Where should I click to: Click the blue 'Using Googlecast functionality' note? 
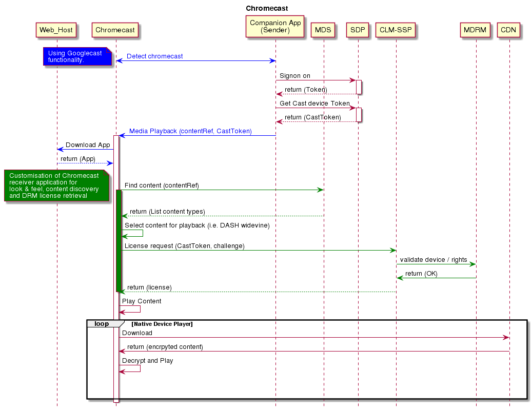click(77, 56)
